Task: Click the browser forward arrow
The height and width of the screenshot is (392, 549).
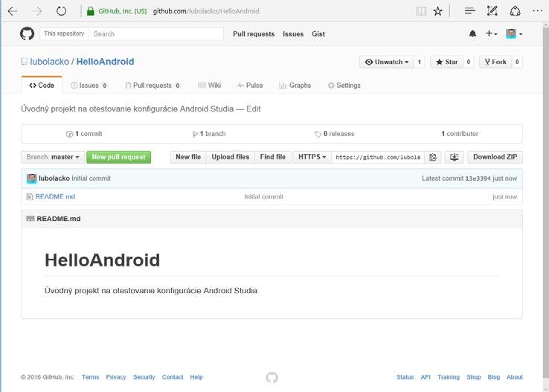Action: pyautogui.click(x=36, y=11)
